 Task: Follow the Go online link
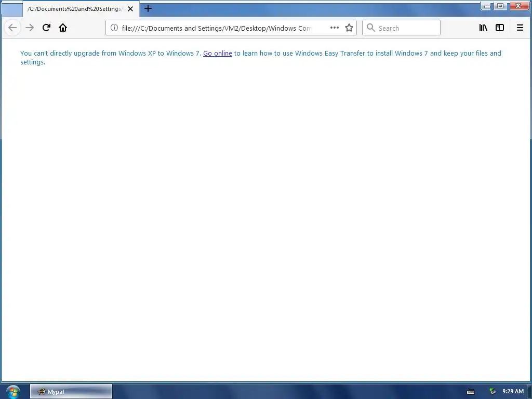tap(218, 54)
